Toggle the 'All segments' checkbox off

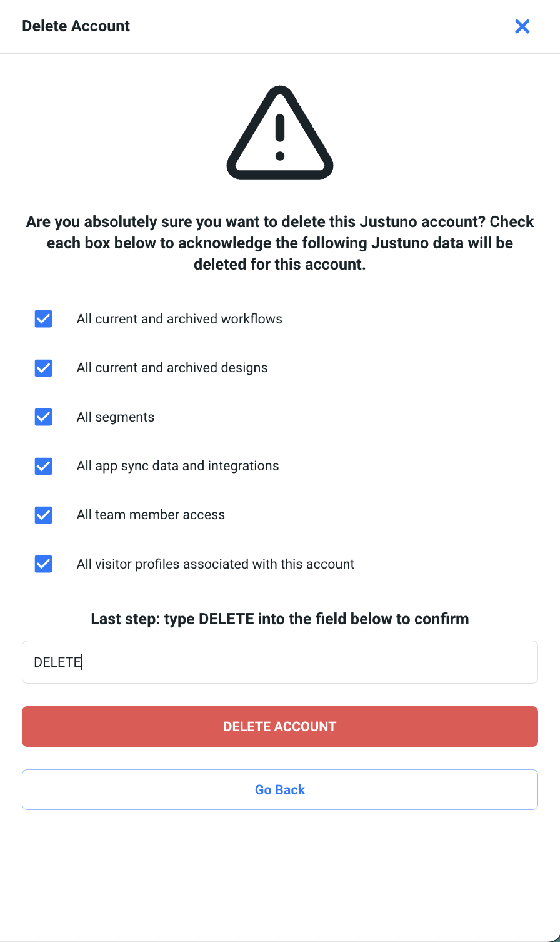[43, 417]
